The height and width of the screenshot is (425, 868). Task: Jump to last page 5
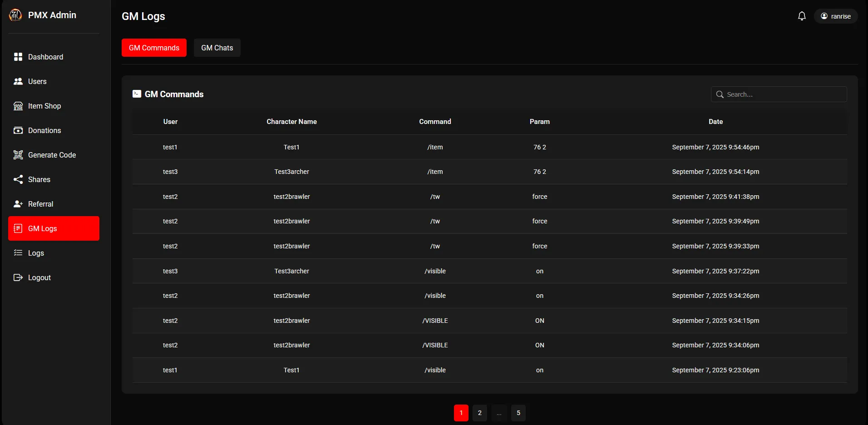coord(518,413)
